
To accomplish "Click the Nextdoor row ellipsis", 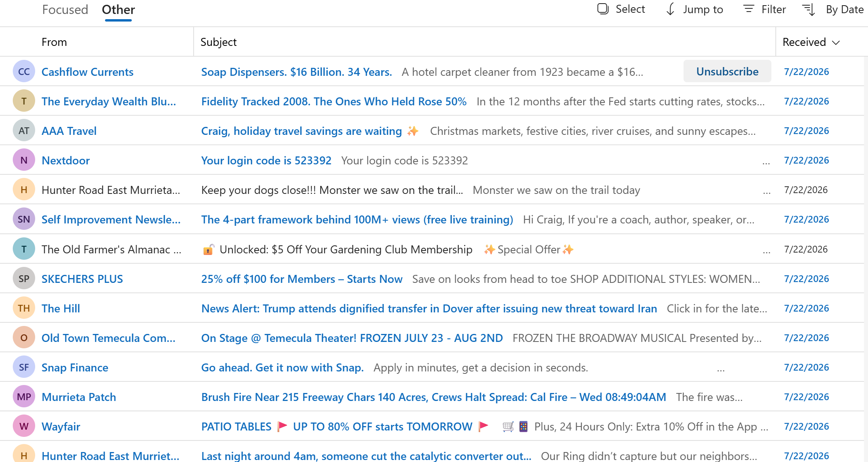I will click(766, 163).
